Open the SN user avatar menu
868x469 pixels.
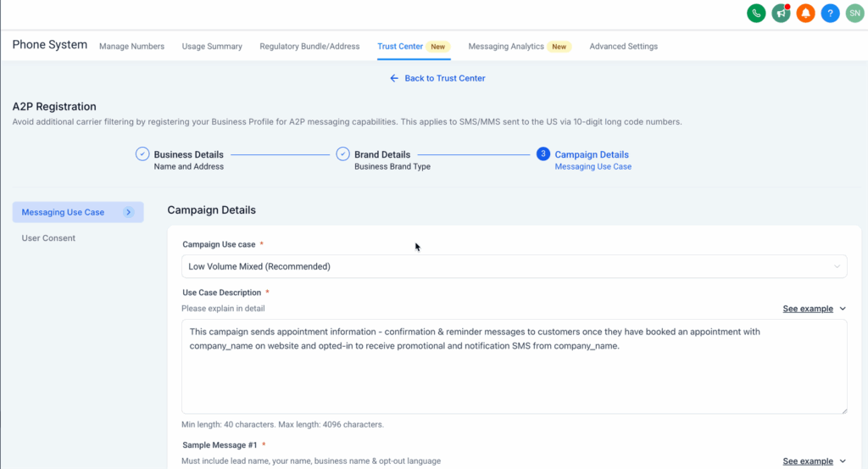click(x=854, y=14)
